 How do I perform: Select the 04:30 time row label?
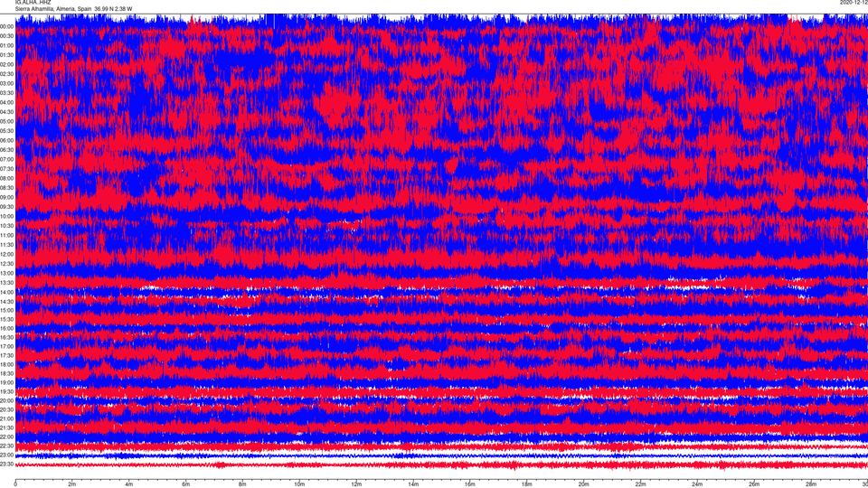point(6,112)
